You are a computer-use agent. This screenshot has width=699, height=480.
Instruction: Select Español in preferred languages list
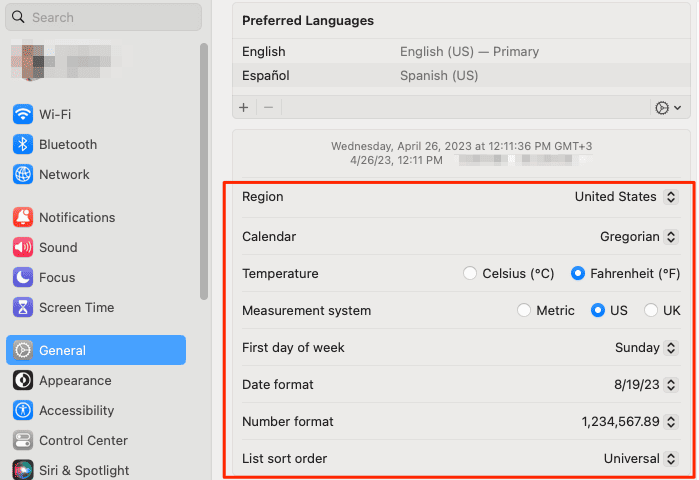pyautogui.click(x=264, y=75)
